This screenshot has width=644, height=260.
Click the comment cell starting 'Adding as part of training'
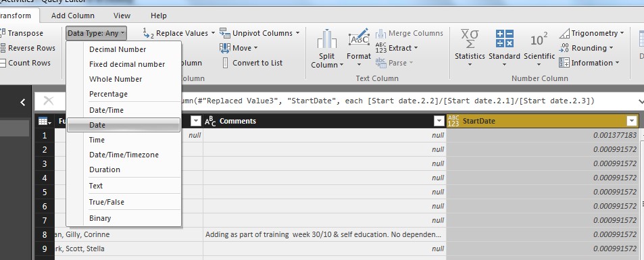[324, 234]
